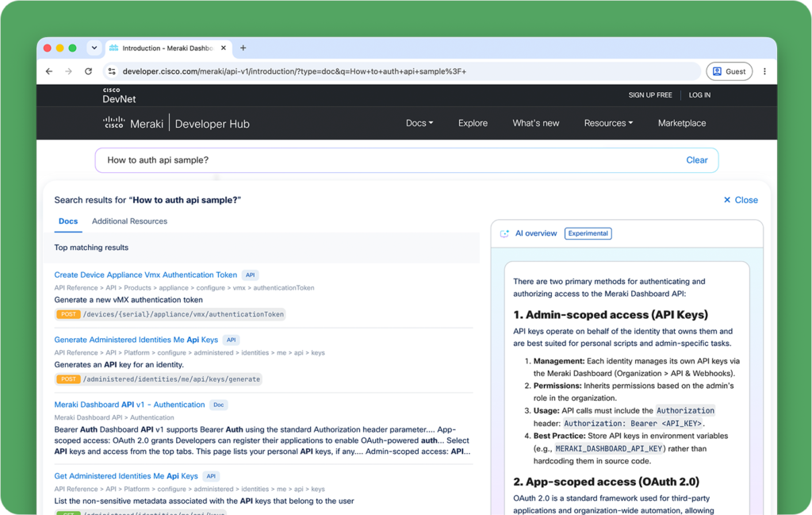Viewport: 812px width, 515px height.
Task: Click the Cisco Meraki logo
Action: pyautogui.click(x=133, y=123)
